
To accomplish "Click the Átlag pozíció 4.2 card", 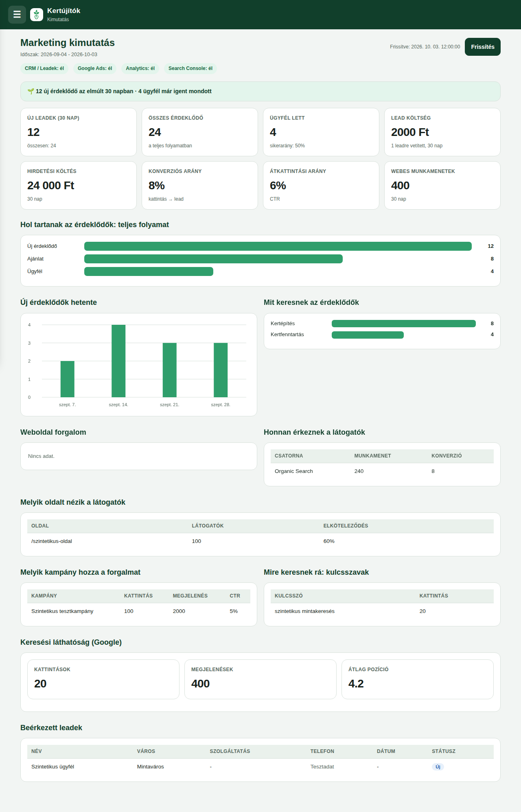I will click(418, 679).
